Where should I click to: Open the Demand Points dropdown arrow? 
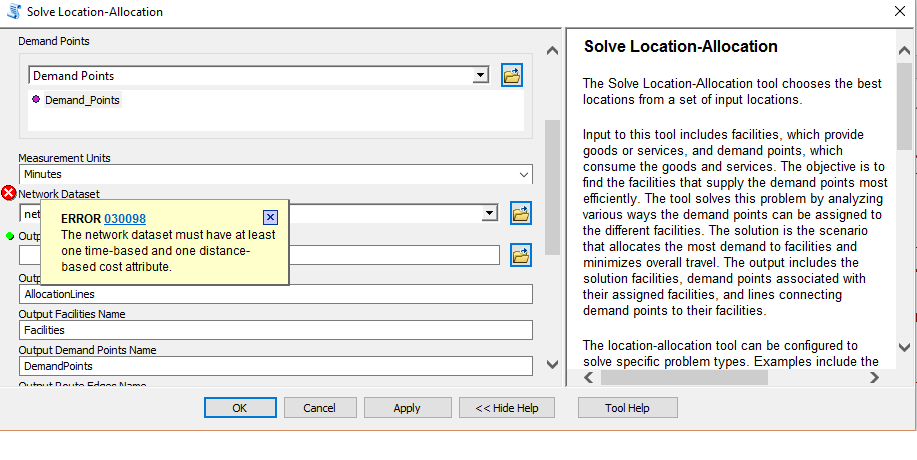480,76
